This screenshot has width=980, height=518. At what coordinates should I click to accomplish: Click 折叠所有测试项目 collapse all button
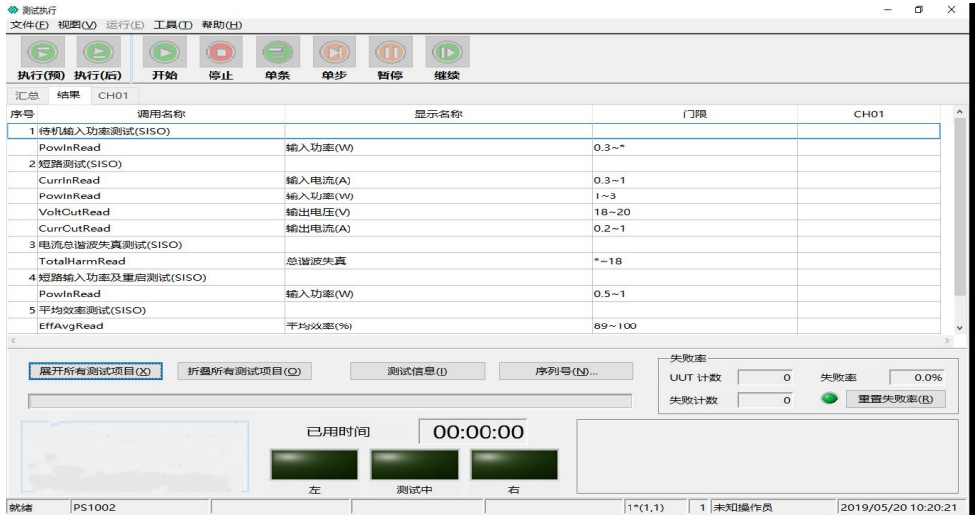[x=243, y=371]
